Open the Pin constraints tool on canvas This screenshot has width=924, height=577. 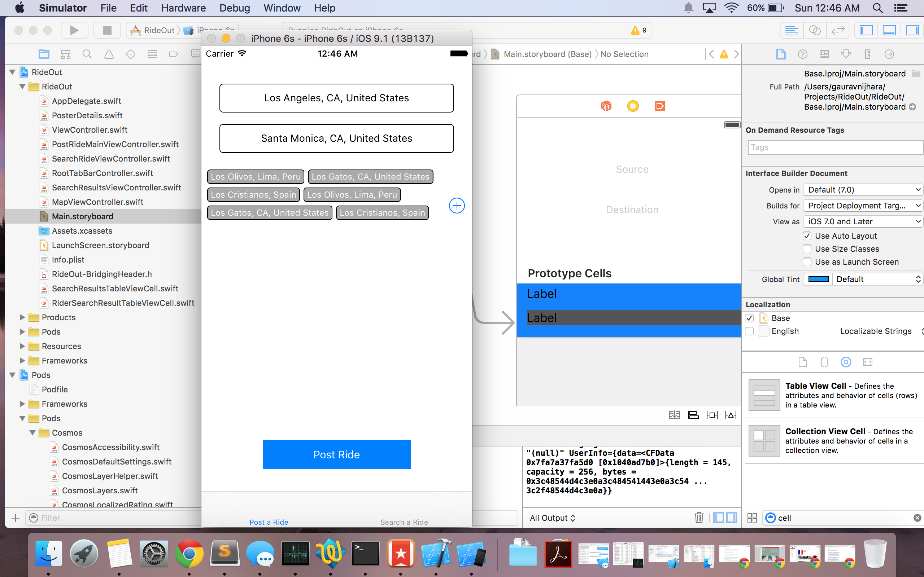[712, 415]
